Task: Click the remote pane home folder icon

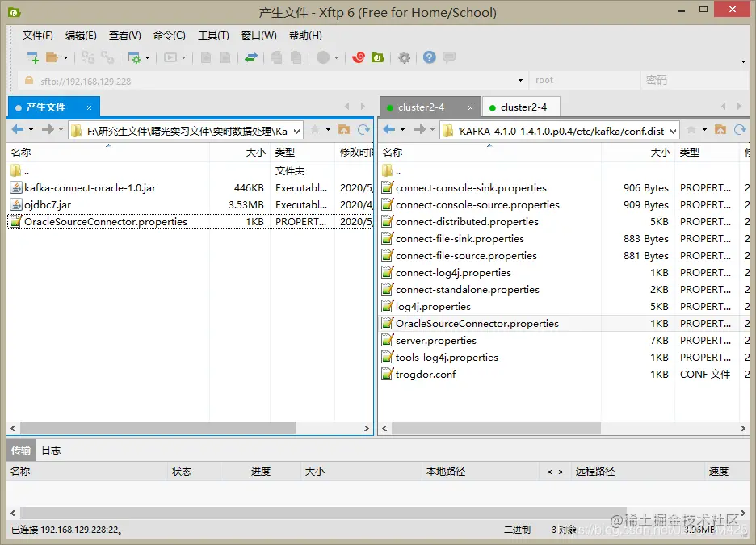Action: click(x=720, y=130)
